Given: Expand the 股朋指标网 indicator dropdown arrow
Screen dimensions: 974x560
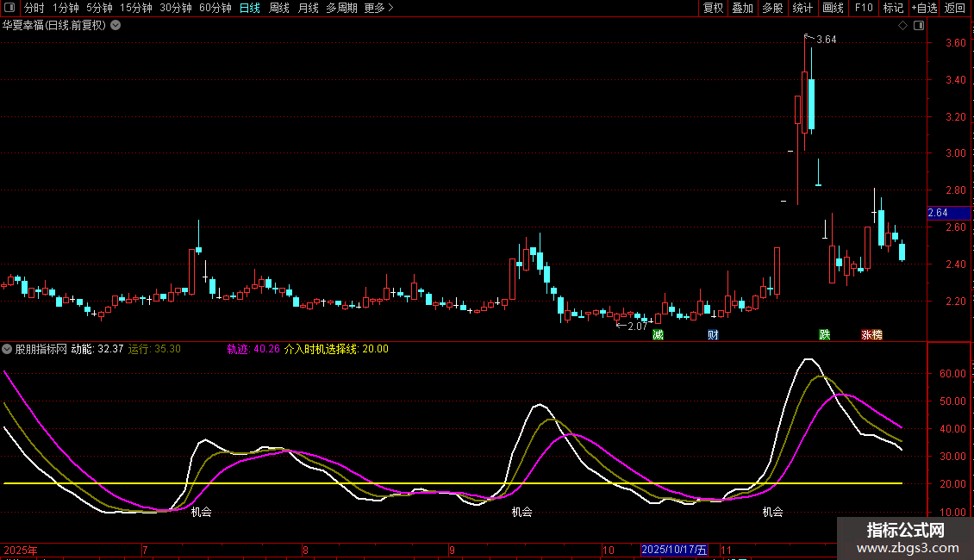Looking at the screenshot, I should [8, 349].
